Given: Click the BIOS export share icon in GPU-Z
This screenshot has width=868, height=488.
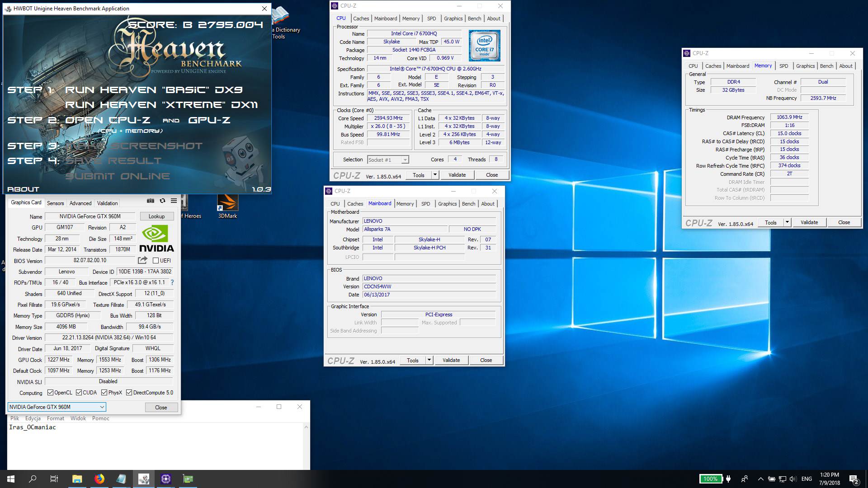Looking at the screenshot, I should click(x=142, y=260).
